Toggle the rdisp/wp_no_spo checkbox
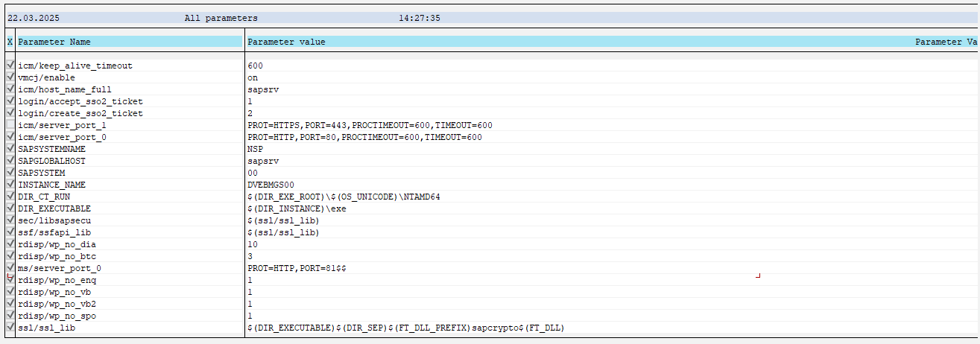 click(10, 316)
